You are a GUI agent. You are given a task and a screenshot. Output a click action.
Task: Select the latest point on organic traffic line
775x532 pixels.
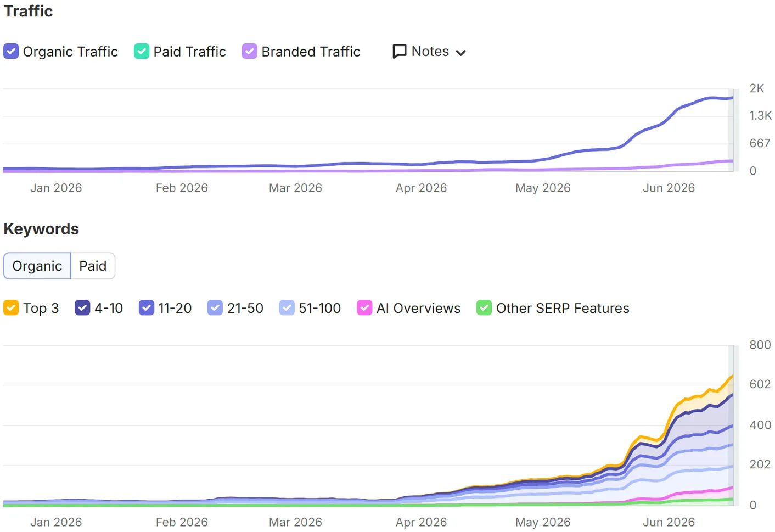732,98
